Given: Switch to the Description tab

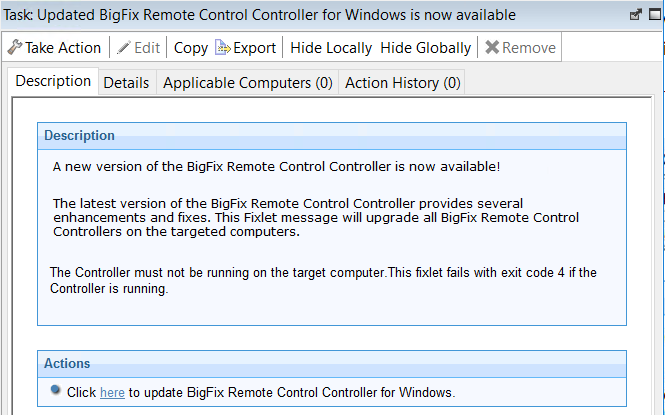Looking at the screenshot, I should coord(54,82).
